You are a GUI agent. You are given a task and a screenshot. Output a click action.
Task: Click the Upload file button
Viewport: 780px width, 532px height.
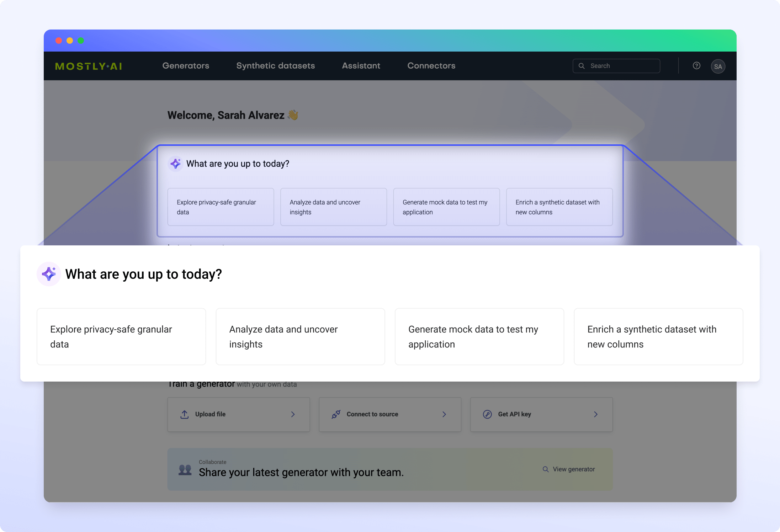239,414
